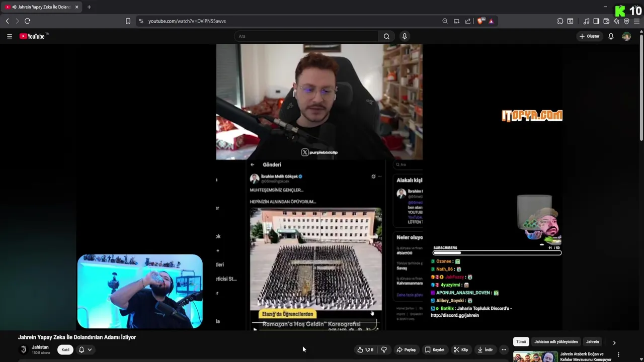Select the Tümü filter chip

tap(521, 342)
